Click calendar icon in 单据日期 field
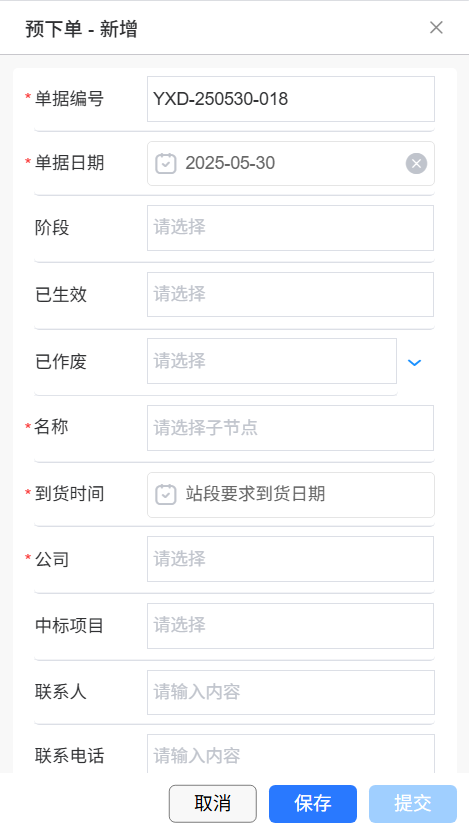 [165, 163]
